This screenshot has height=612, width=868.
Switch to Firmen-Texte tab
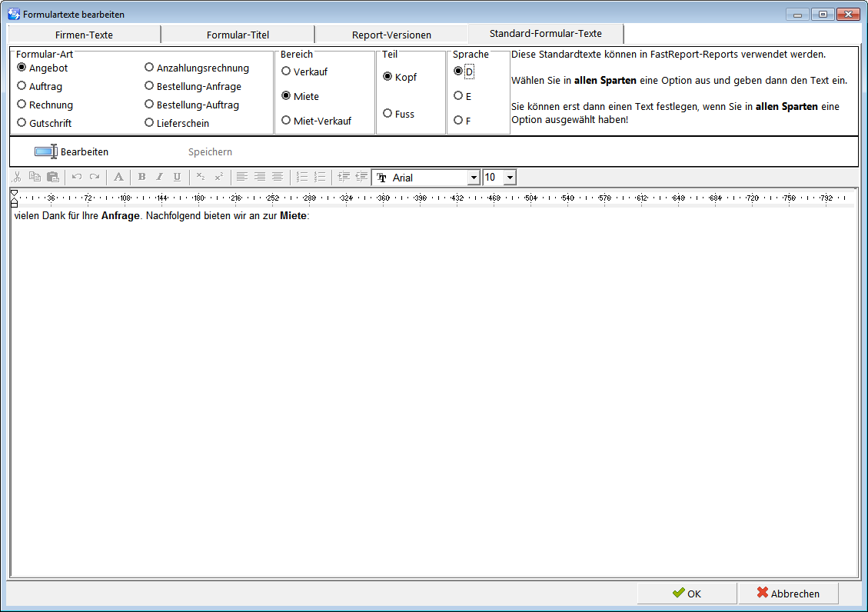pos(84,35)
